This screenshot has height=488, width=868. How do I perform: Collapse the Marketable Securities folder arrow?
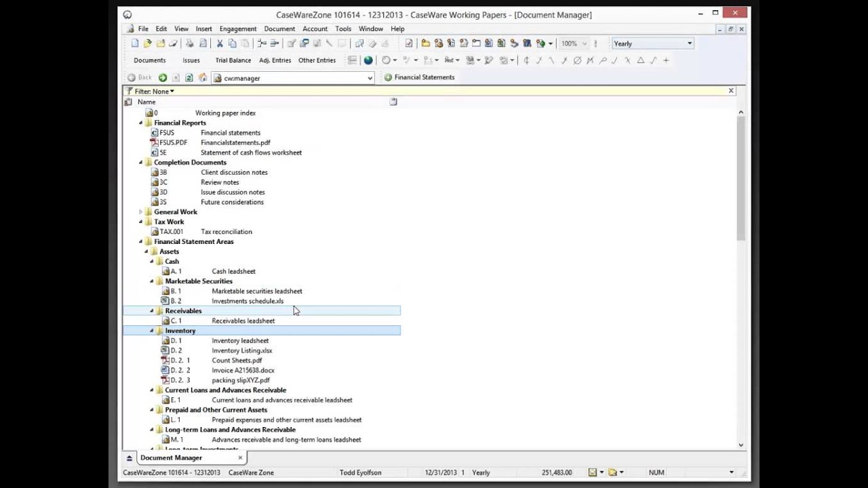pos(152,281)
